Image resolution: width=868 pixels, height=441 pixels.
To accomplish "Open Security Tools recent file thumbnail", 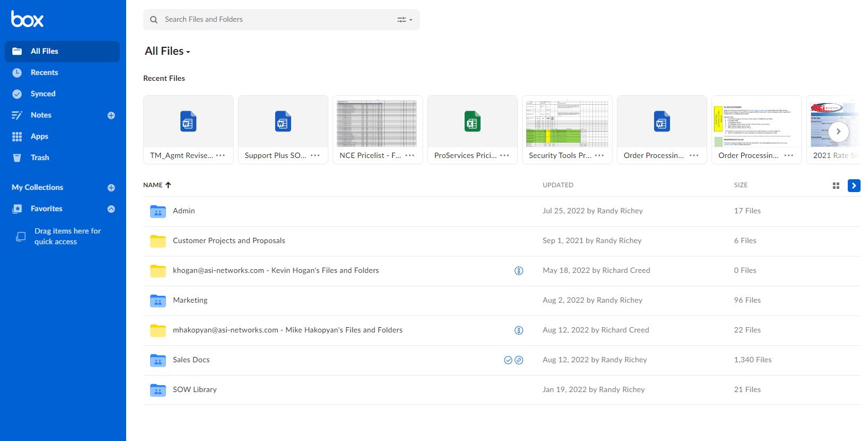I will pyautogui.click(x=567, y=122).
